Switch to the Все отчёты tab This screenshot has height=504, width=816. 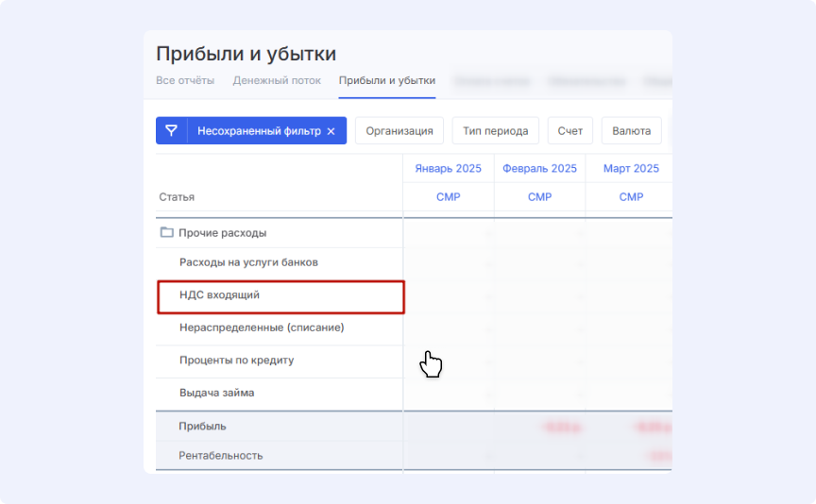(x=185, y=81)
